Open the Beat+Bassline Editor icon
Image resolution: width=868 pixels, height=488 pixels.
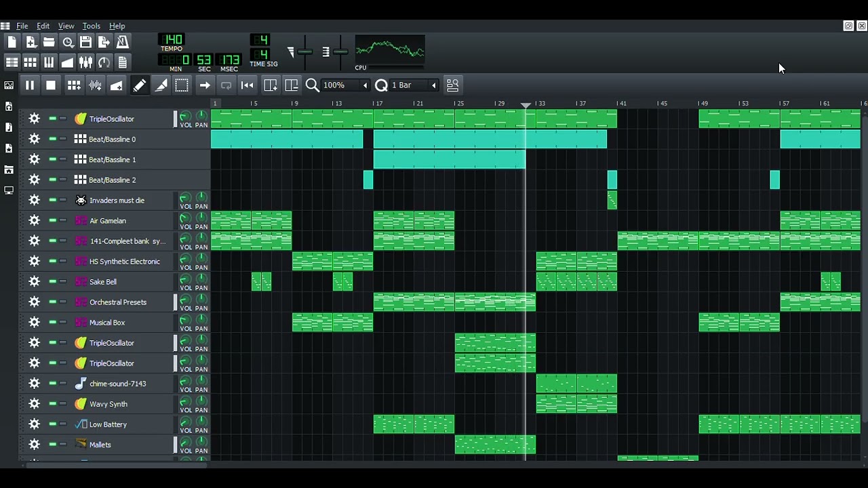tap(31, 62)
